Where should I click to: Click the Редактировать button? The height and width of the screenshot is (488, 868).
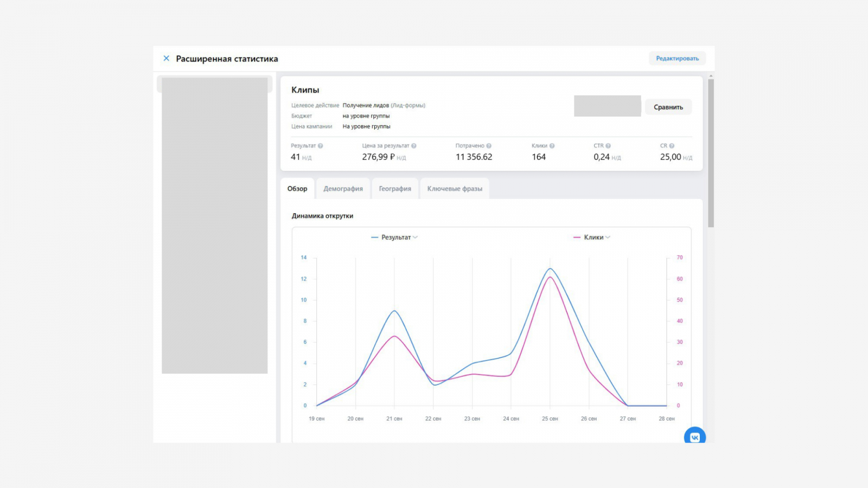click(x=677, y=59)
